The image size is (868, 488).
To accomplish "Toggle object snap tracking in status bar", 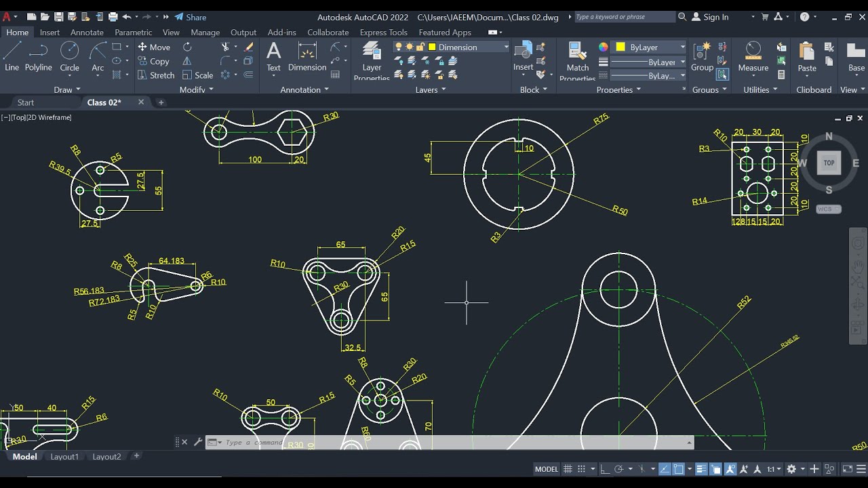I will pyautogui.click(x=664, y=469).
